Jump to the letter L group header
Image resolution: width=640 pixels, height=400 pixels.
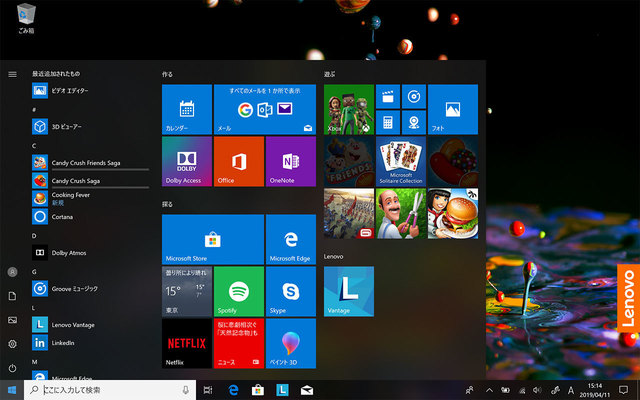pos(34,308)
